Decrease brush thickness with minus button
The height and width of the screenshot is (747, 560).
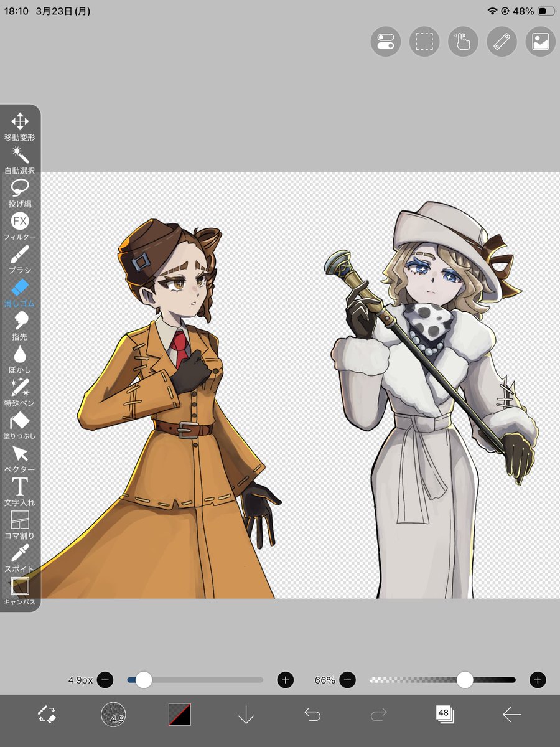click(105, 680)
